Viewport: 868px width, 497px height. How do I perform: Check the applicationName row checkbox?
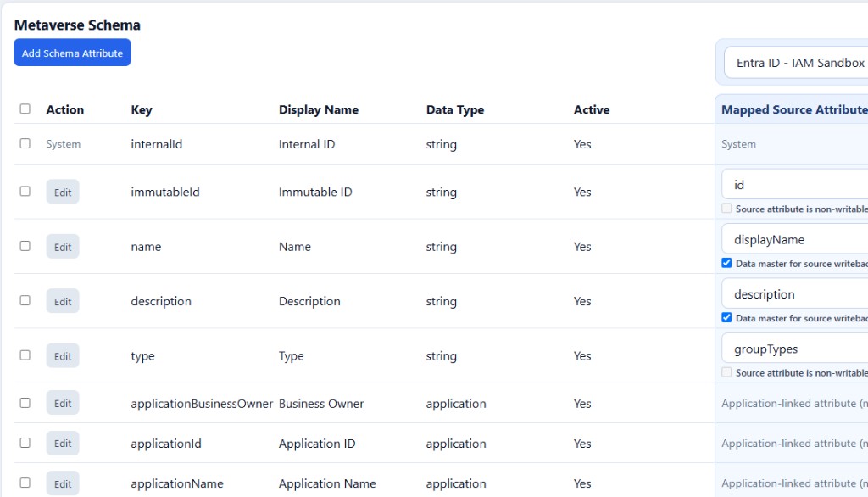point(25,483)
